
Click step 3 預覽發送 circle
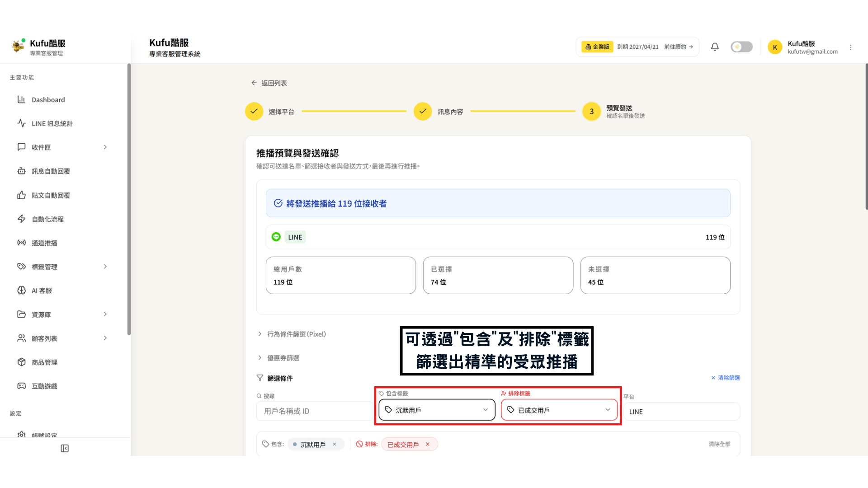[591, 111]
